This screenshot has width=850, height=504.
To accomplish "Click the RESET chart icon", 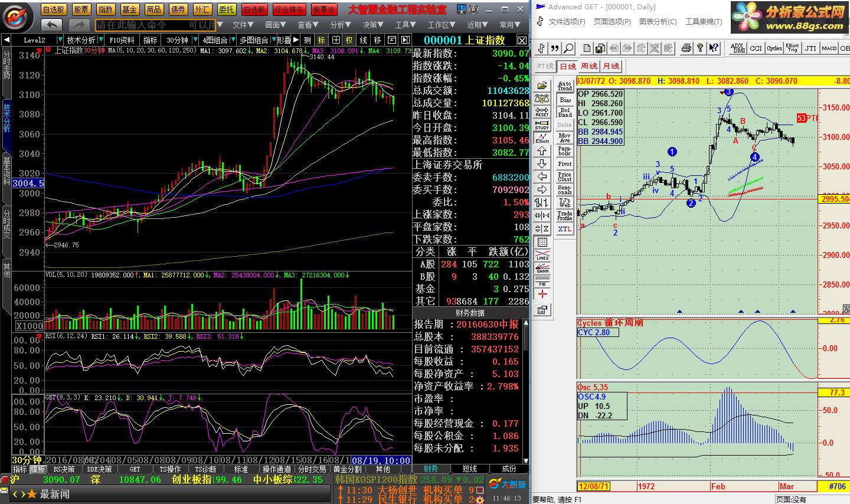I will tap(542, 112).
